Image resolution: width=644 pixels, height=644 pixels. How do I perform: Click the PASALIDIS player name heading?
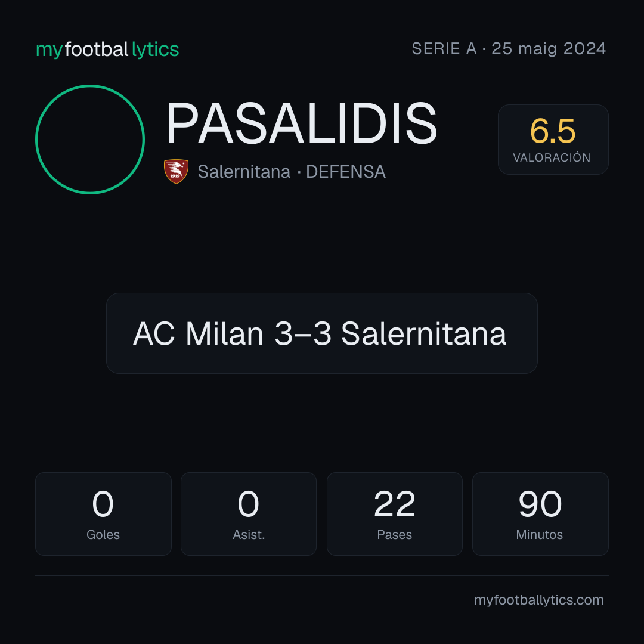click(302, 123)
